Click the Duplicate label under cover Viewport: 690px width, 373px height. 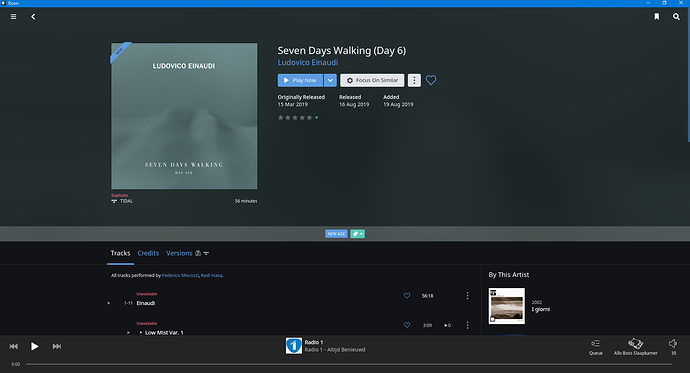[119, 195]
